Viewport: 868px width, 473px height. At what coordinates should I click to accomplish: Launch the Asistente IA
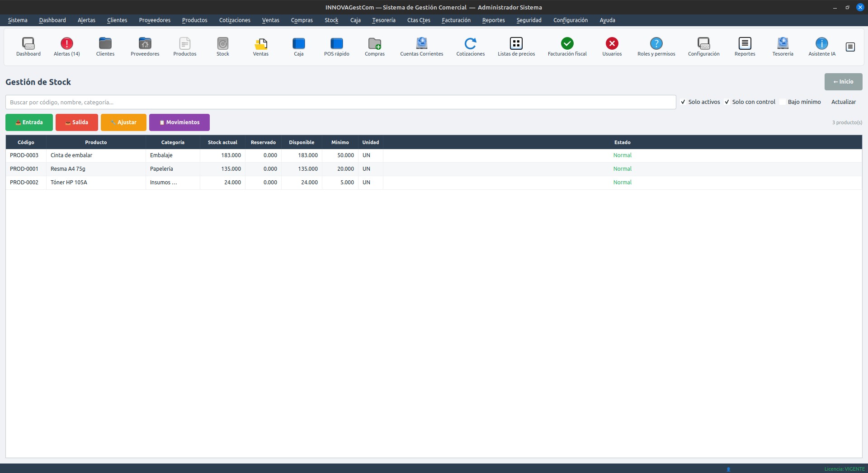tap(822, 47)
